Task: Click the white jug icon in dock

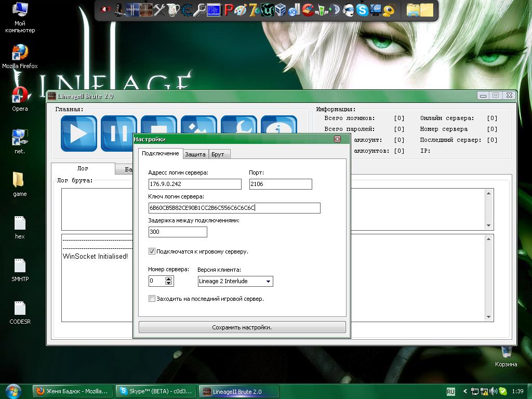Action: click(172, 10)
